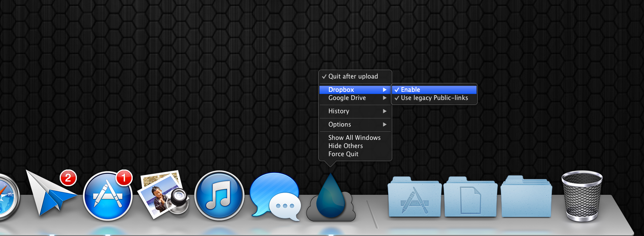The width and height of the screenshot is (644, 236).
Task: Choose Show All Windows
Action: [355, 138]
